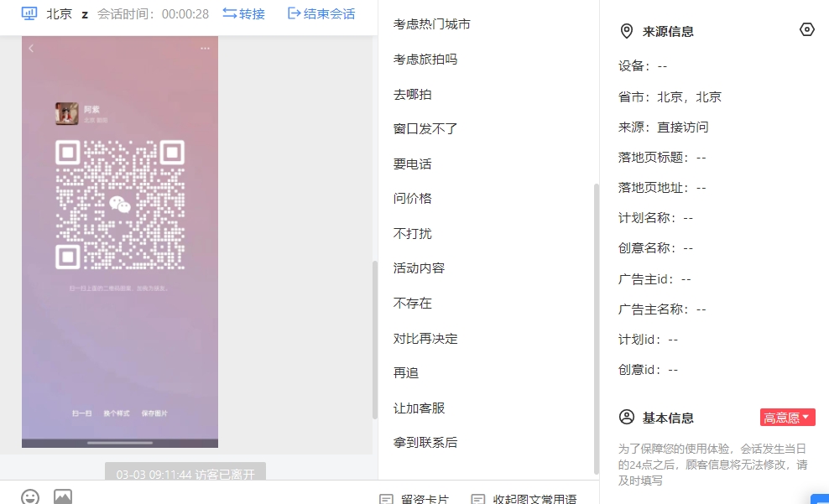The image size is (829, 504).
Task: Collapse quick phrases via 收起图文常用语
Action: 524,499
